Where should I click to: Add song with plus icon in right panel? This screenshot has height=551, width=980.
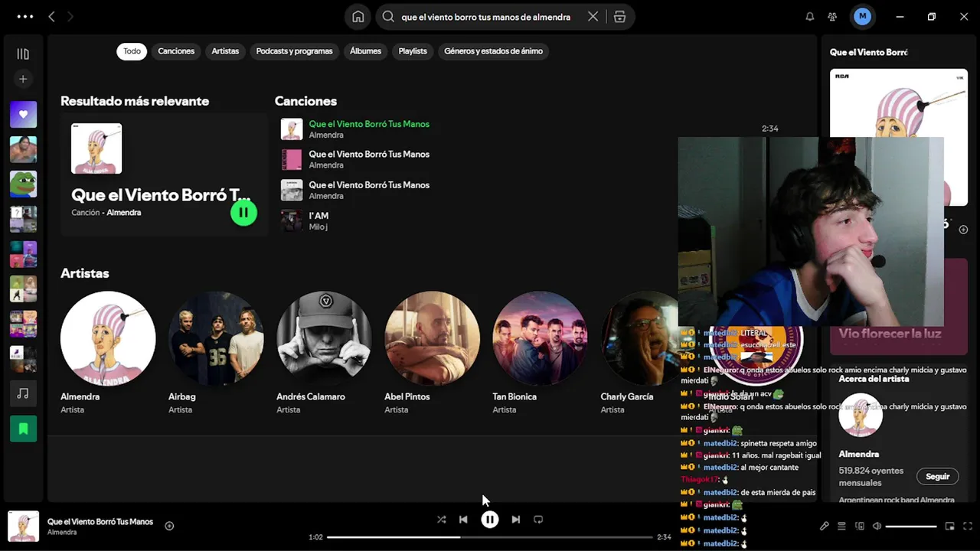click(x=963, y=230)
